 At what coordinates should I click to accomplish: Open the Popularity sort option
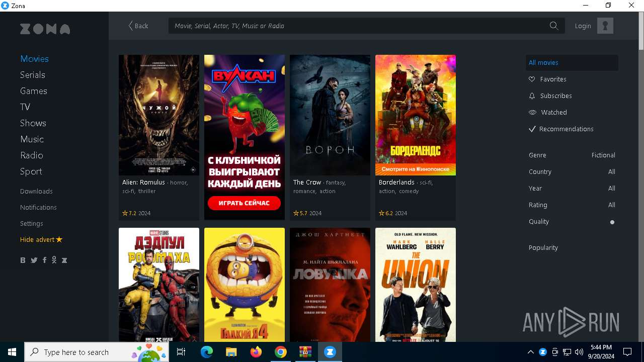click(543, 248)
